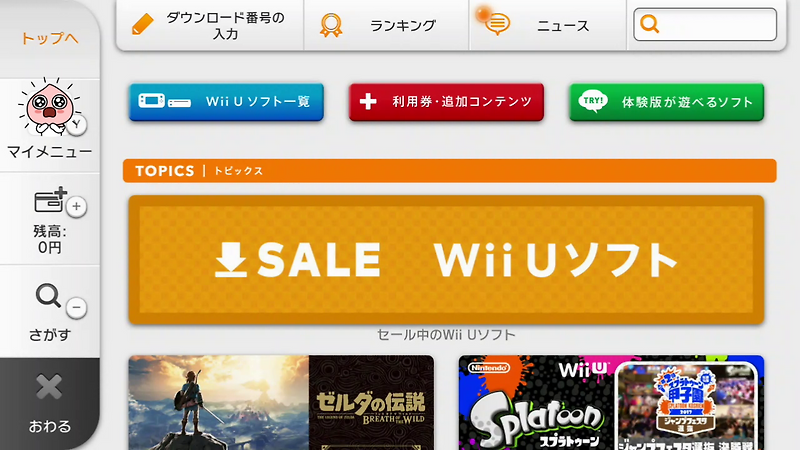Open the 利用券・追加コンテンツ red button
This screenshot has width=800, height=450.
click(x=446, y=102)
